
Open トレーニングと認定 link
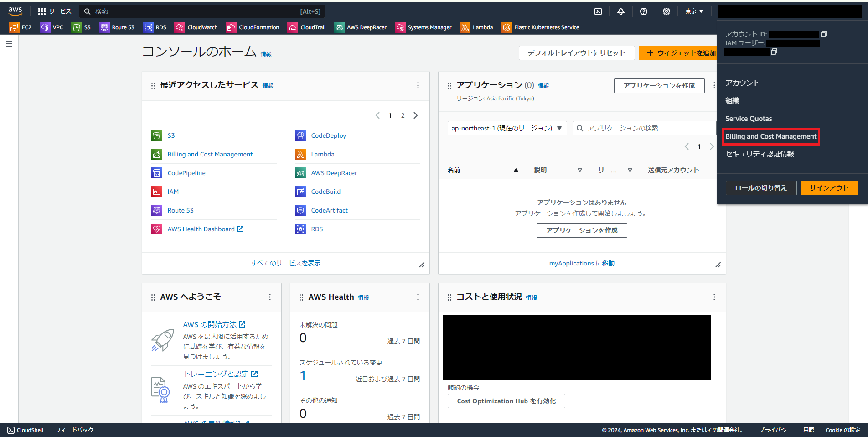[221, 374]
